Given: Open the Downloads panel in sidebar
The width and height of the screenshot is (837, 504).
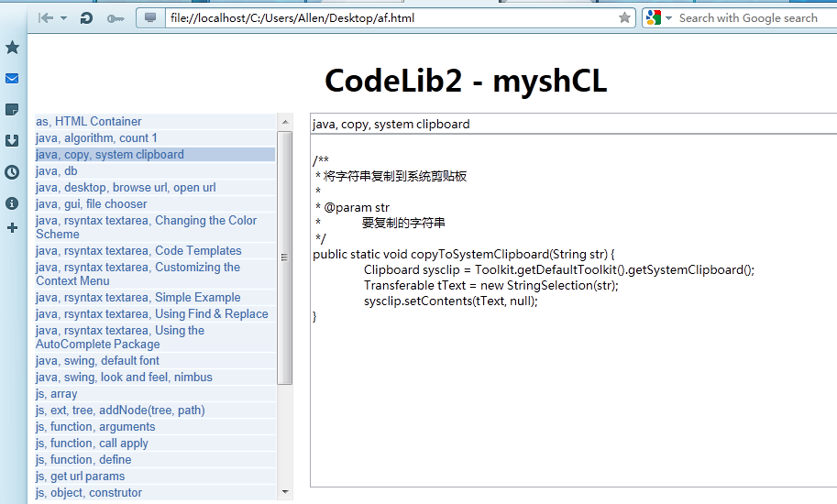Looking at the screenshot, I should click(12, 141).
